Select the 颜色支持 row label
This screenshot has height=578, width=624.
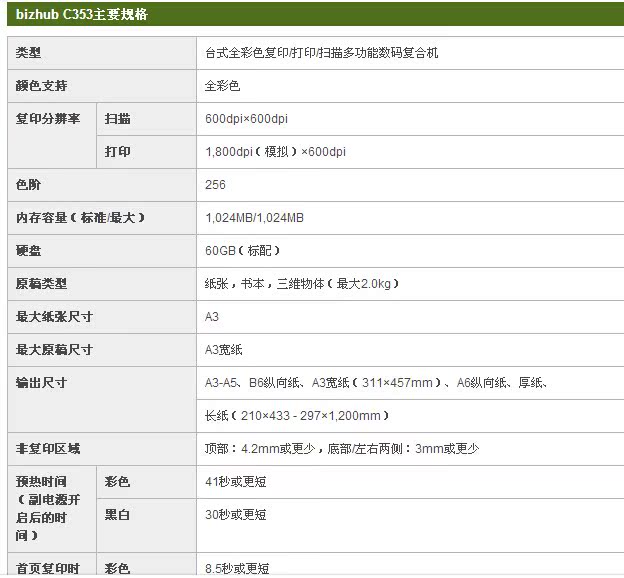point(42,86)
